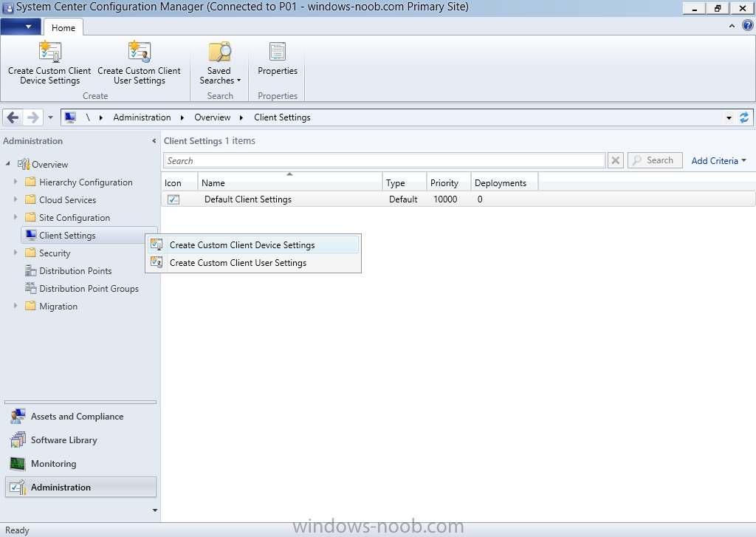
Task: Select Site Configuration in the tree
Action: pyautogui.click(x=75, y=218)
